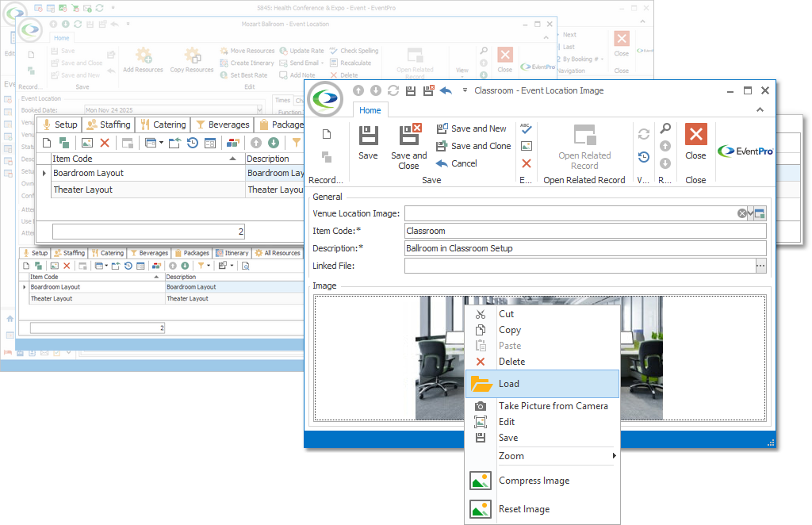Collapse the Classroom window ribbon with the chevron
The height and width of the screenshot is (525, 812).
point(760,109)
